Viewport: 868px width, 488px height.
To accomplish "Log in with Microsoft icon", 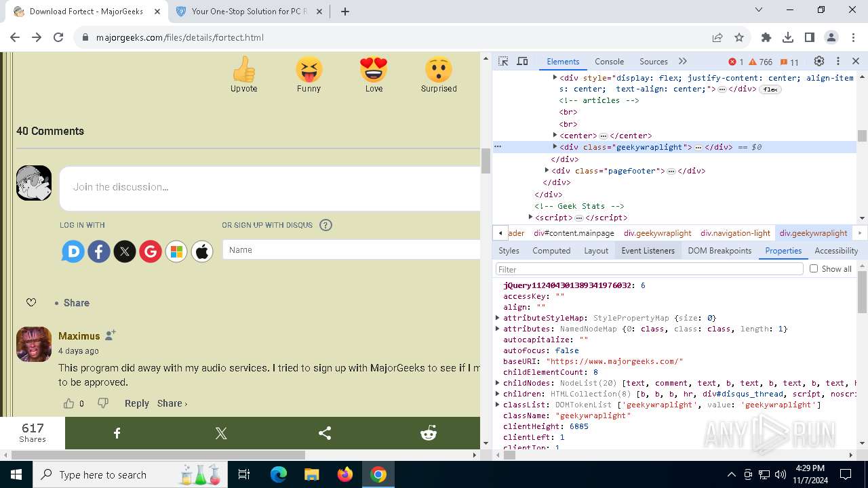I will click(176, 251).
